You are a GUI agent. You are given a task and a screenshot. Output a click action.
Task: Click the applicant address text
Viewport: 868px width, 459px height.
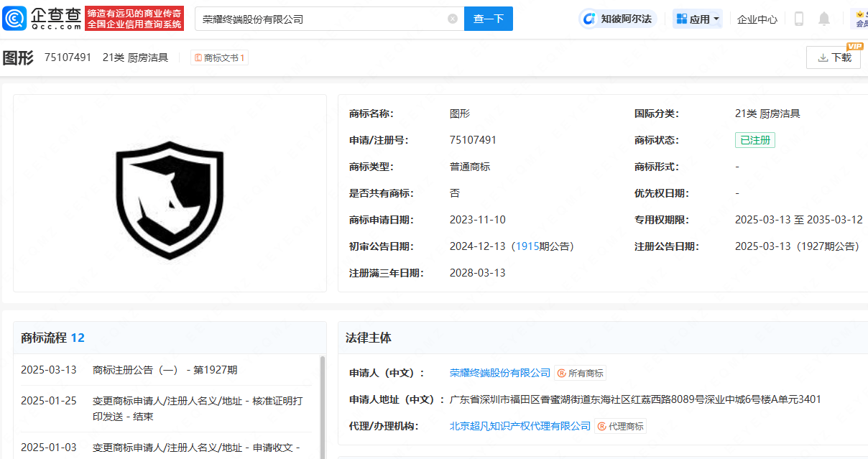(635, 399)
